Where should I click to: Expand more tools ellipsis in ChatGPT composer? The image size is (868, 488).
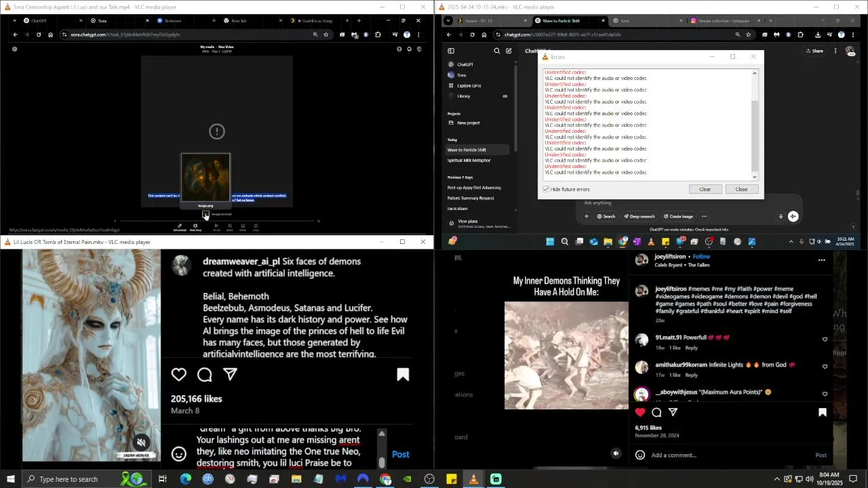[704, 216]
